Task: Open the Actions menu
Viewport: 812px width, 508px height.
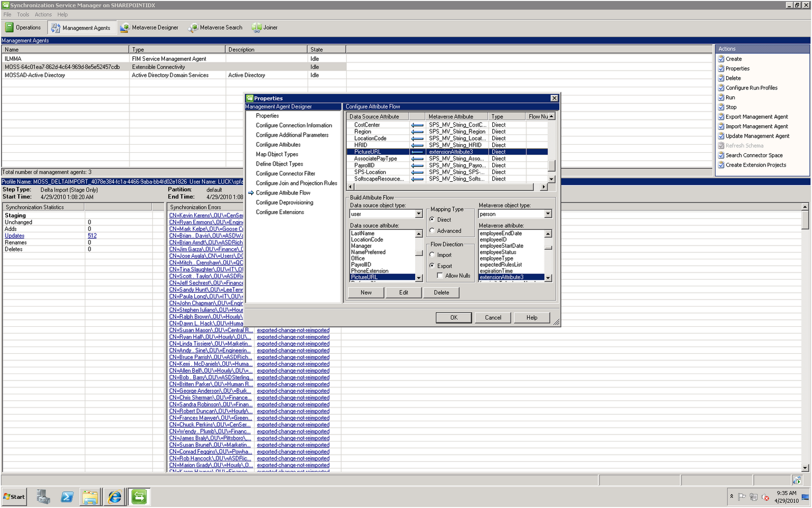Action: 43,14
